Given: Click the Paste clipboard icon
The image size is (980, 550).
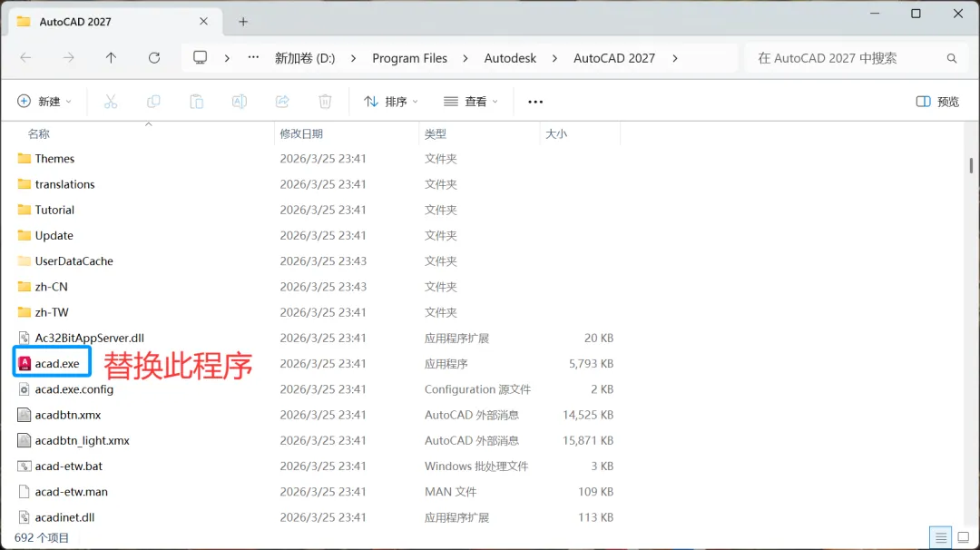Looking at the screenshot, I should (196, 102).
